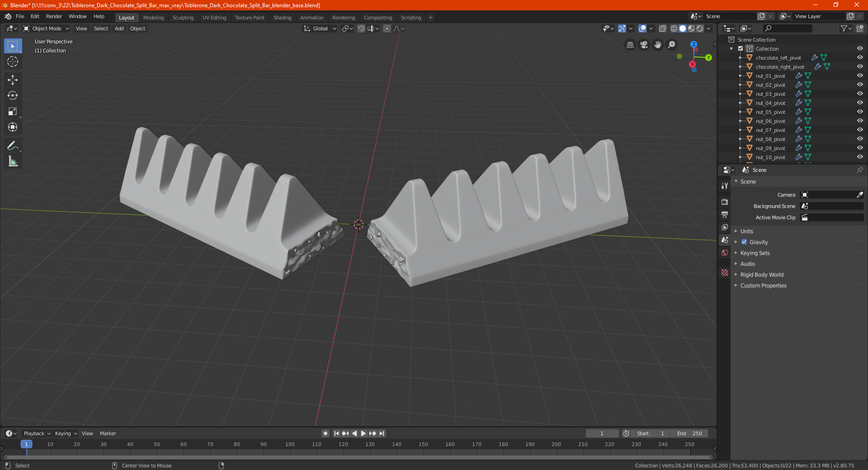Select the Rotate tool

click(13, 95)
